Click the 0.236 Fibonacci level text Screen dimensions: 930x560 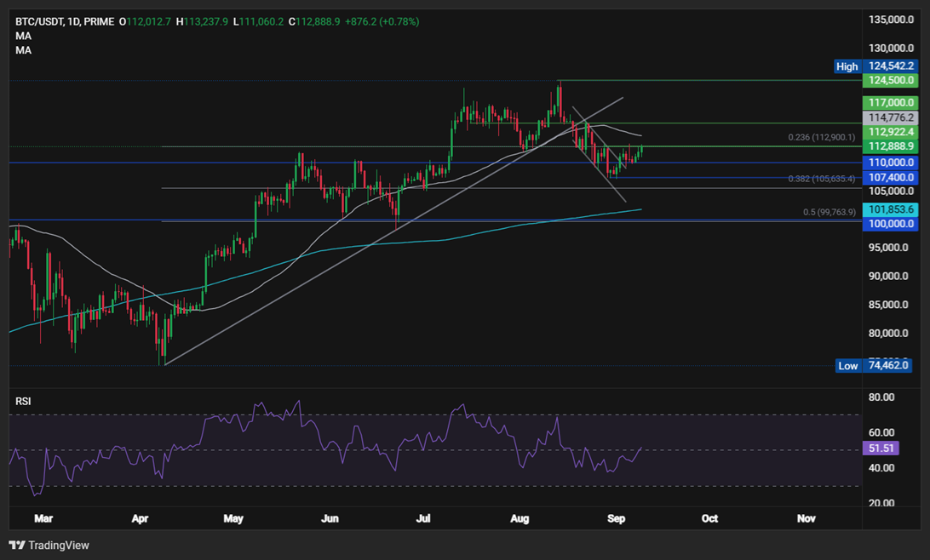[821, 137]
